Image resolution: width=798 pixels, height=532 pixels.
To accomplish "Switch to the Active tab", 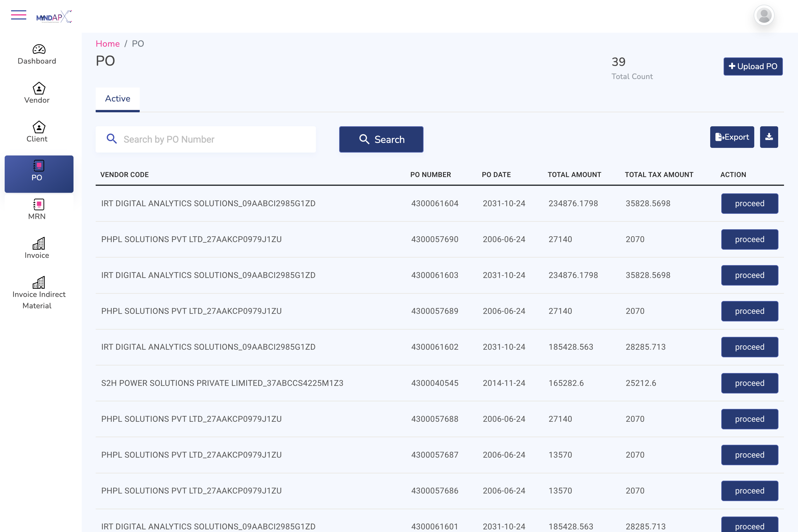I will point(117,99).
